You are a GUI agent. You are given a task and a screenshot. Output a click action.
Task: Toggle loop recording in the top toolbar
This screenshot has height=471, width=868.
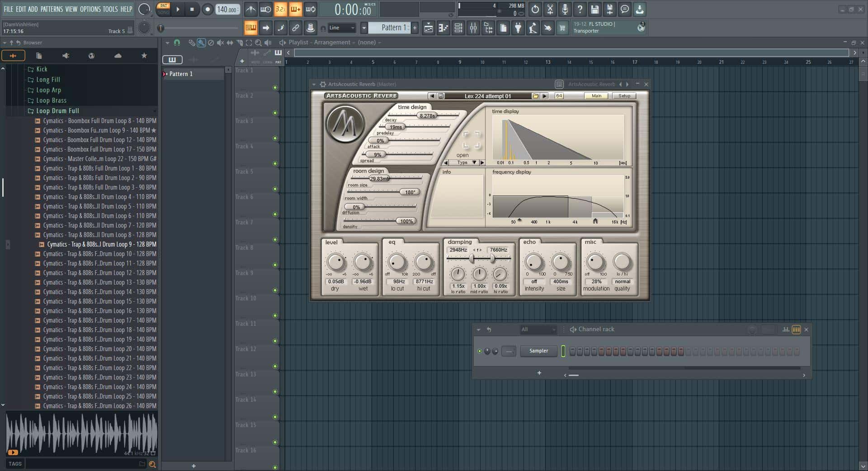click(311, 9)
